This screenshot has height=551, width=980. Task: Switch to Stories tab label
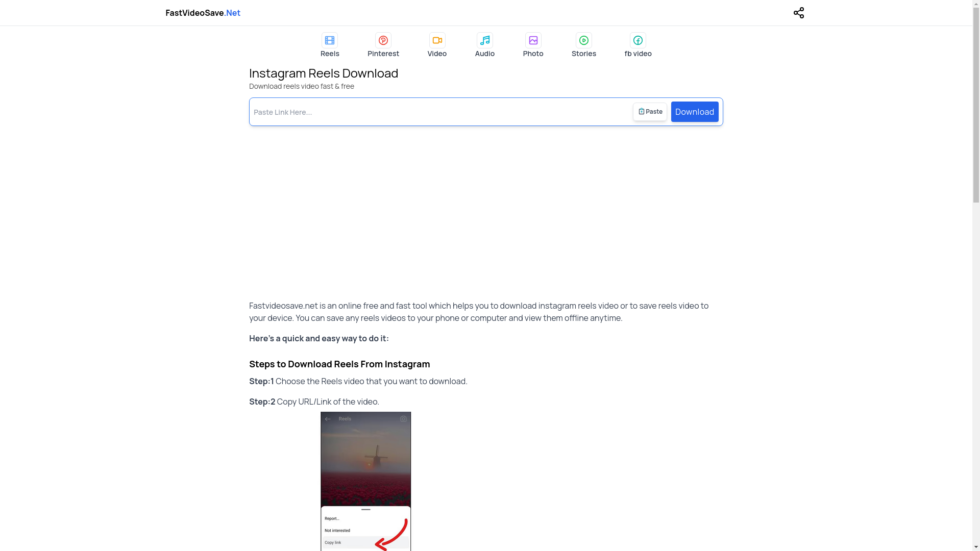(584, 54)
